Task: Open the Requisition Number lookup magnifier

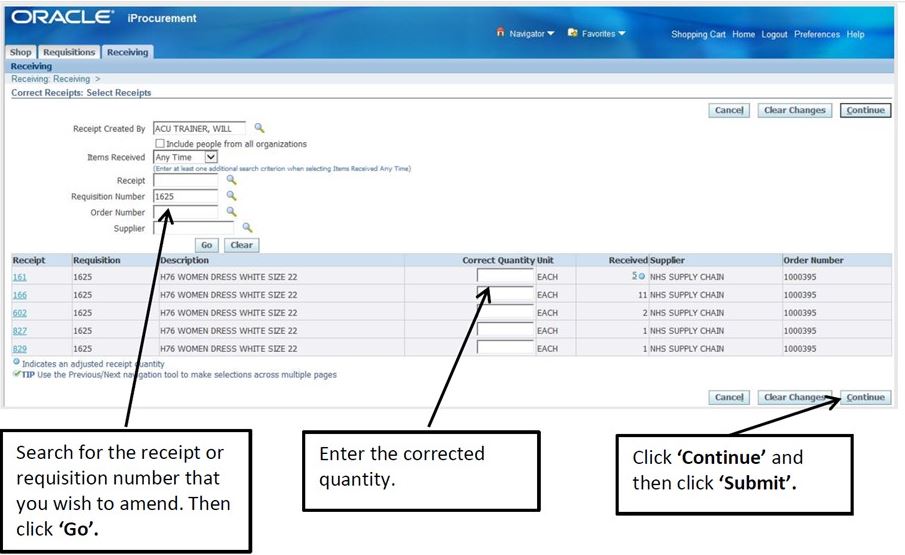Action: click(231, 196)
